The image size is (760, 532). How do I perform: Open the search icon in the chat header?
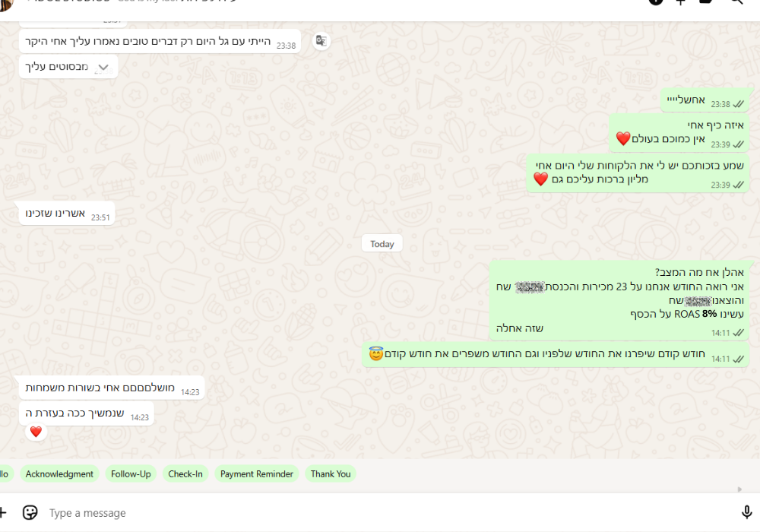tap(736, 2)
